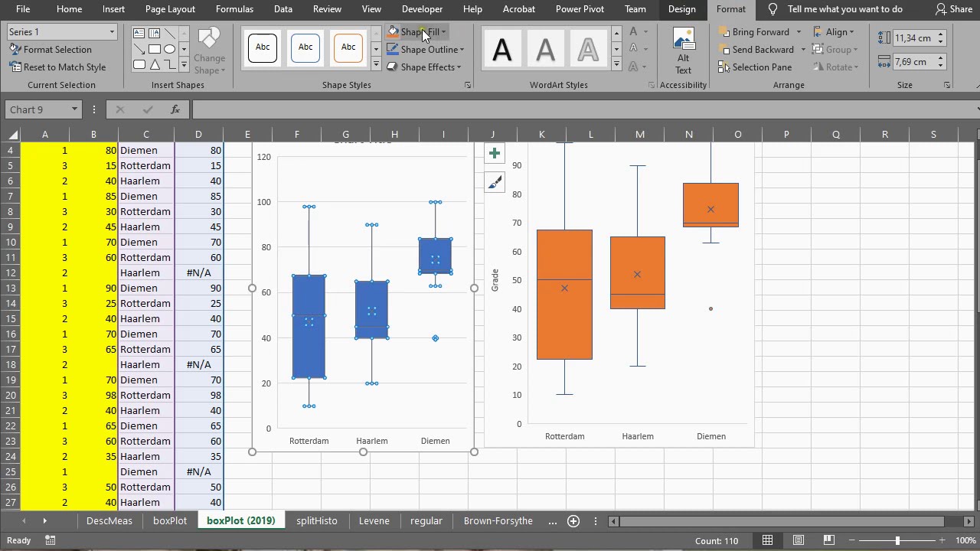Open the Shape Effects dropdown
This screenshot has height=551, width=980.
424,67
